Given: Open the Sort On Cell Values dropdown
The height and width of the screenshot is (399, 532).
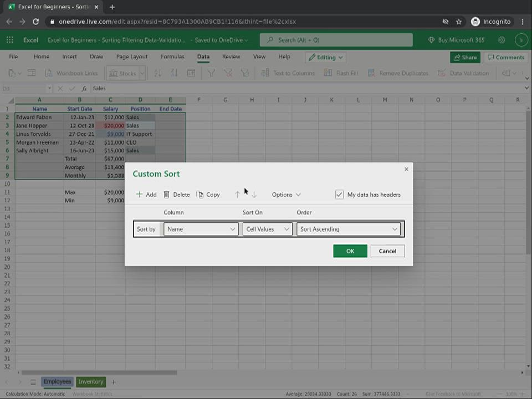Looking at the screenshot, I should click(267, 229).
